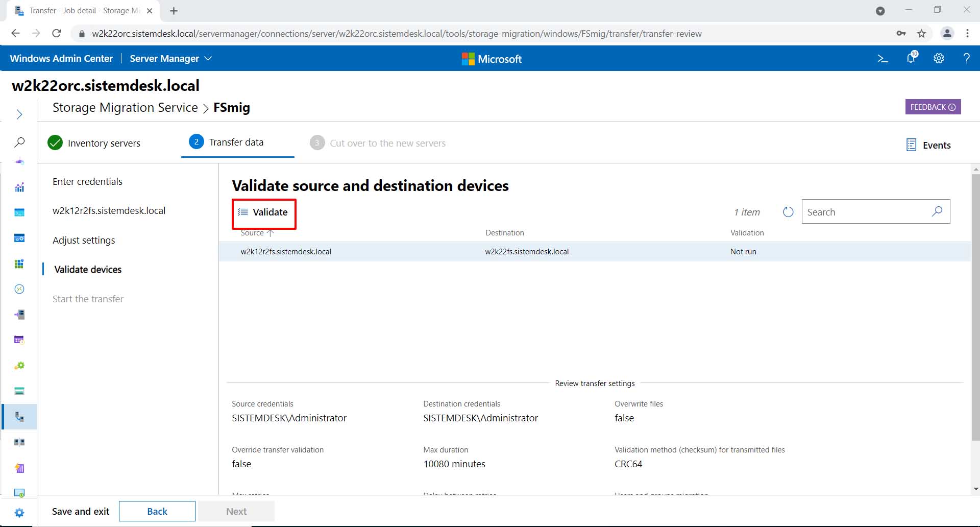This screenshot has height=527, width=980.
Task: Open Adjust settings in left menu
Action: tap(84, 241)
